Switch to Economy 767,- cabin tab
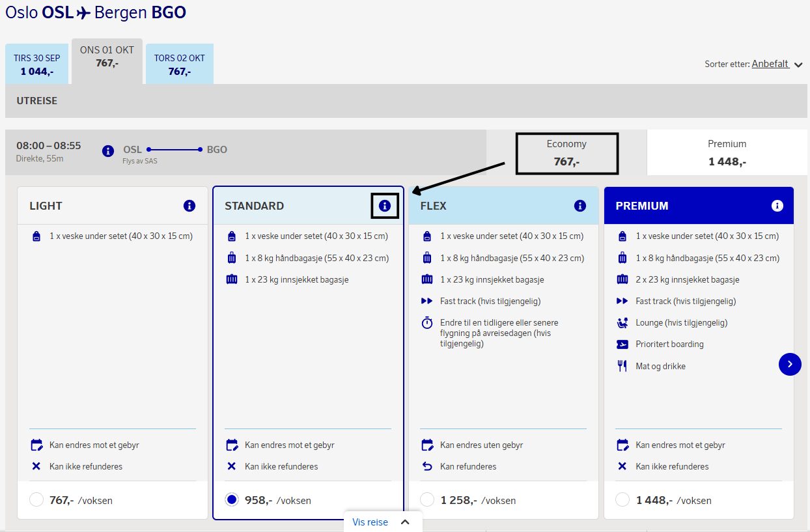810x532 pixels. point(566,153)
